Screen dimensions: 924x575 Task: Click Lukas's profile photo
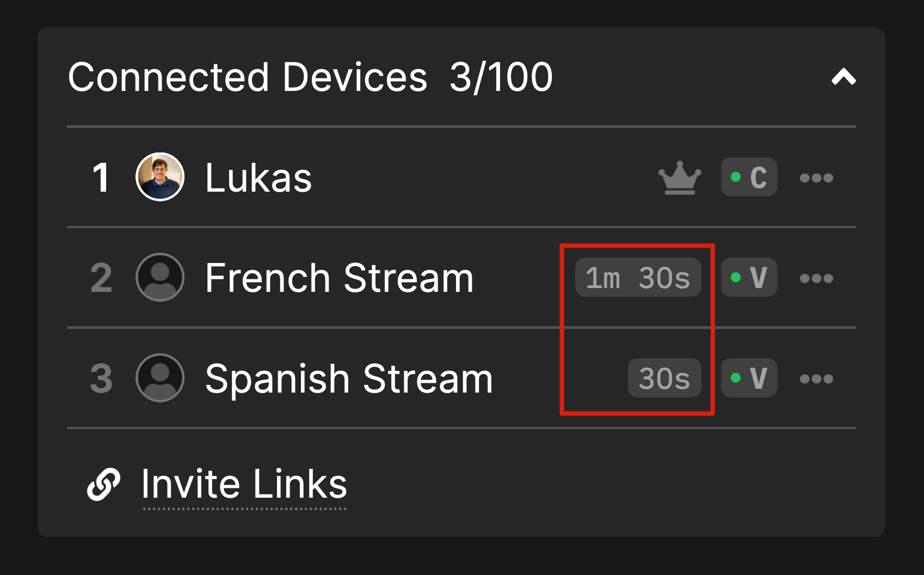point(160,176)
